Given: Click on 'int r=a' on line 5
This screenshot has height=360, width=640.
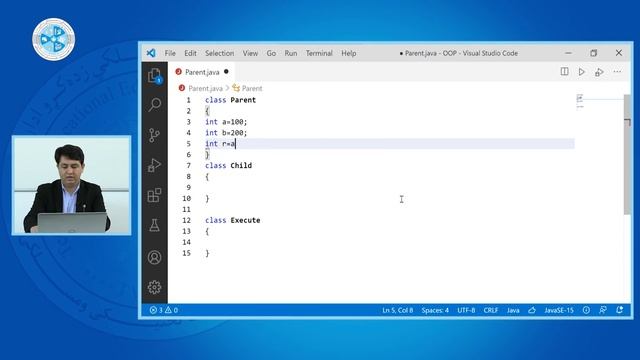Looking at the screenshot, I should [220, 144].
